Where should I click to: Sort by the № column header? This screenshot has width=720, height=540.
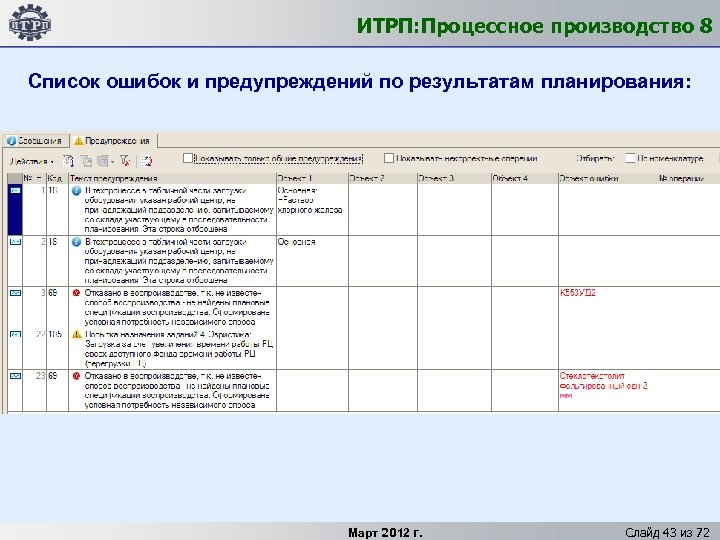34,178
